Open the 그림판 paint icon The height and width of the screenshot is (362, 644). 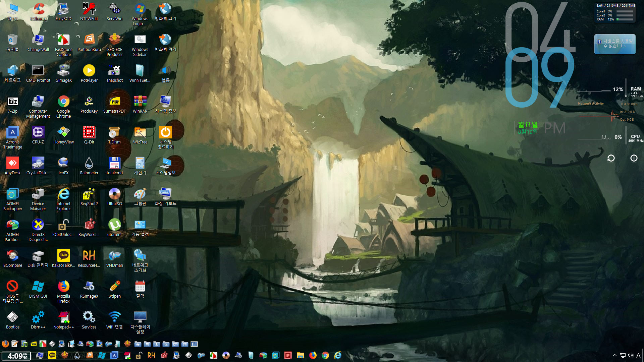click(140, 197)
